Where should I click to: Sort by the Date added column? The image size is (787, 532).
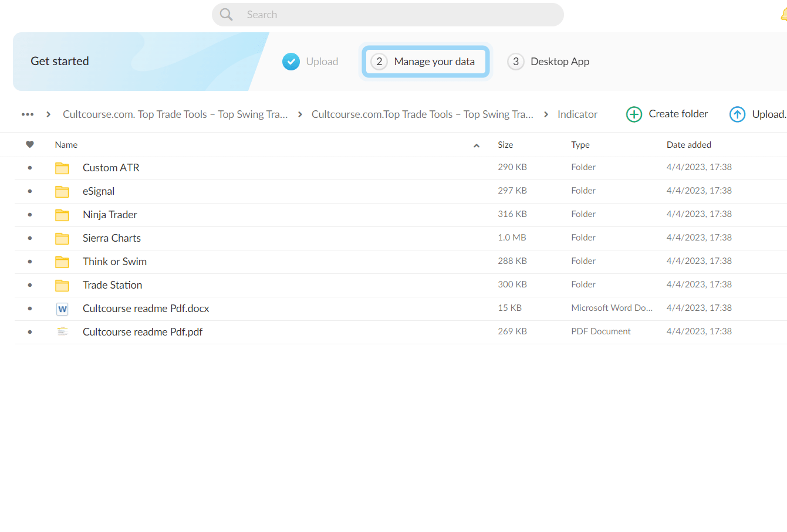pyautogui.click(x=689, y=145)
